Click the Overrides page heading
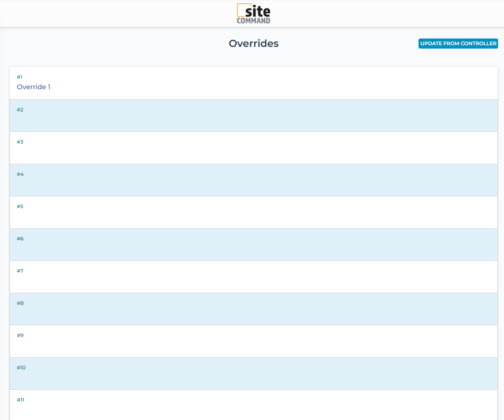 click(x=253, y=44)
